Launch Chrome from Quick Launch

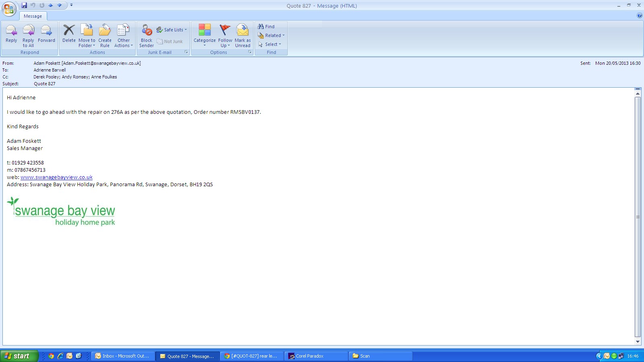click(51, 356)
